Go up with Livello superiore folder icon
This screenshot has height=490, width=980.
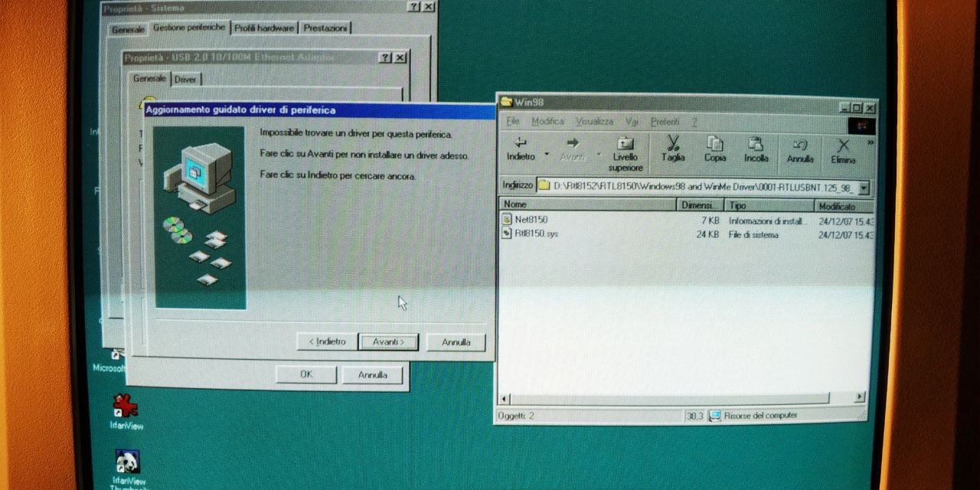tap(626, 153)
